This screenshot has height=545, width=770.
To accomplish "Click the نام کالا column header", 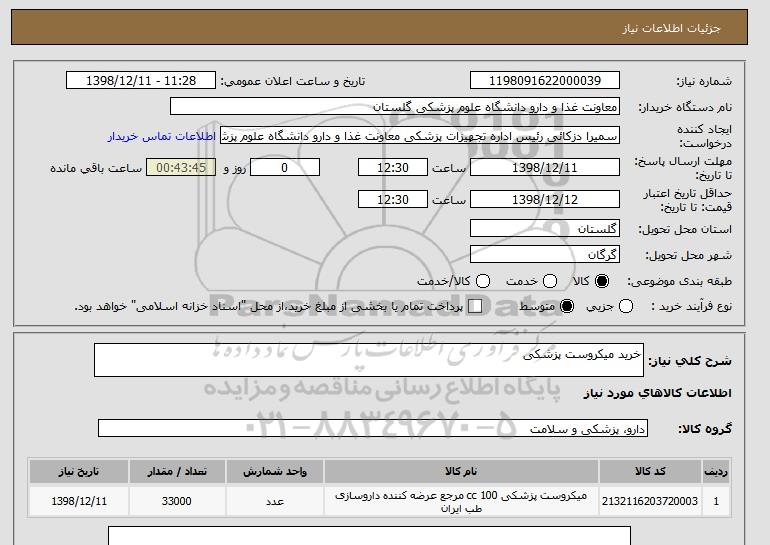I will (461, 471).
